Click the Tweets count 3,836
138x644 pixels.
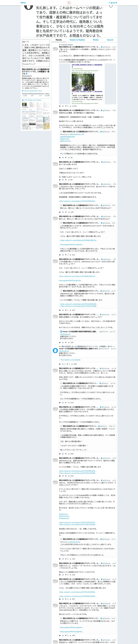[25, 96]
